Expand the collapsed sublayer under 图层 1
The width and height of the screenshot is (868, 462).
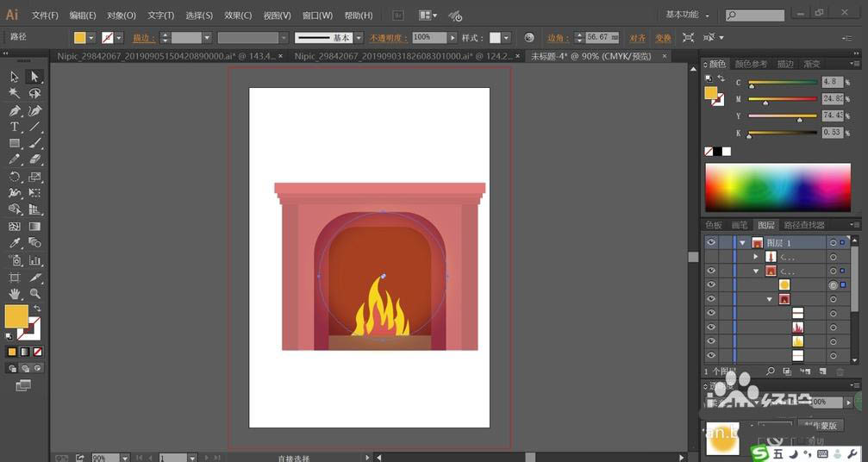click(756, 257)
